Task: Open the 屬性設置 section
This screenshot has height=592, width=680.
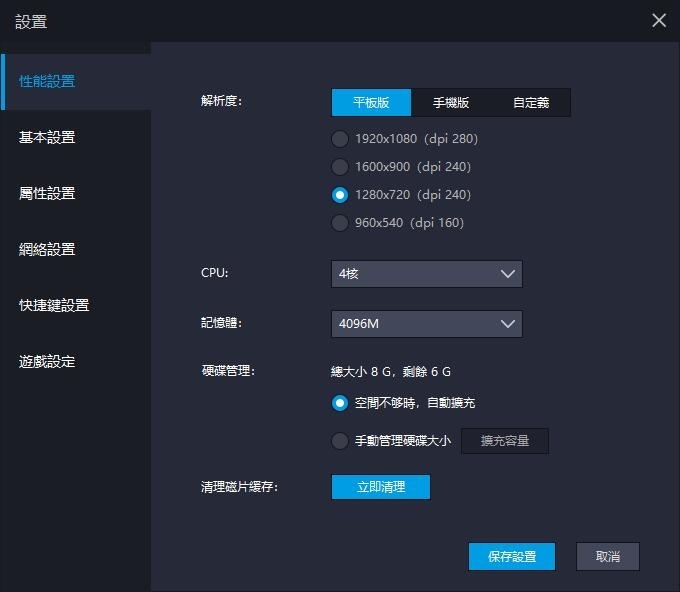Action: (x=76, y=193)
